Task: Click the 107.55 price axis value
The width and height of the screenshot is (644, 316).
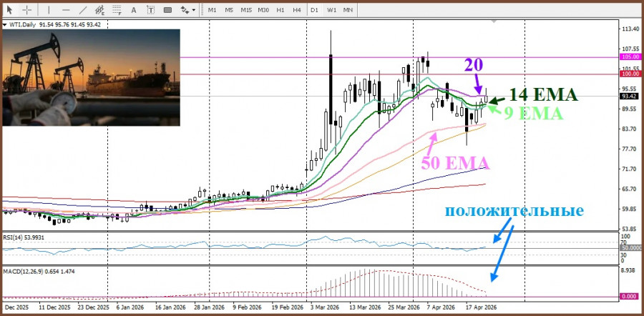Action: pyautogui.click(x=632, y=49)
